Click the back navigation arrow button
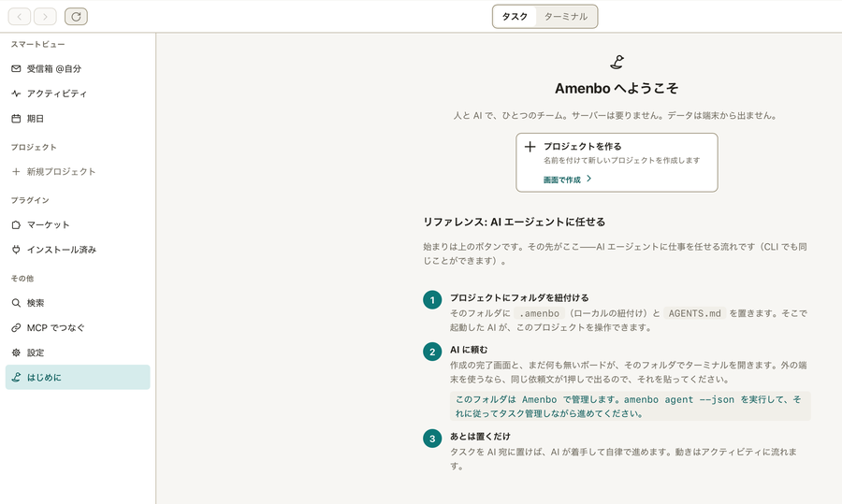The height and width of the screenshot is (504, 842). [x=20, y=17]
